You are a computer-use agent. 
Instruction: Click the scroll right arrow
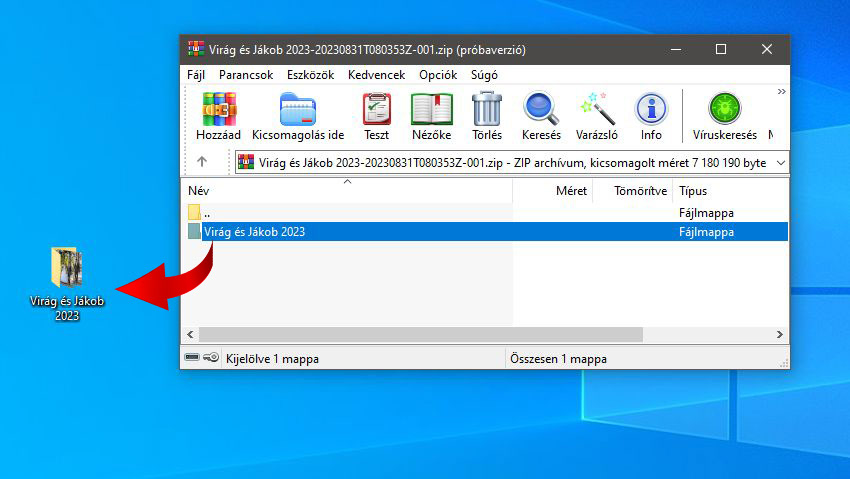coord(780,334)
